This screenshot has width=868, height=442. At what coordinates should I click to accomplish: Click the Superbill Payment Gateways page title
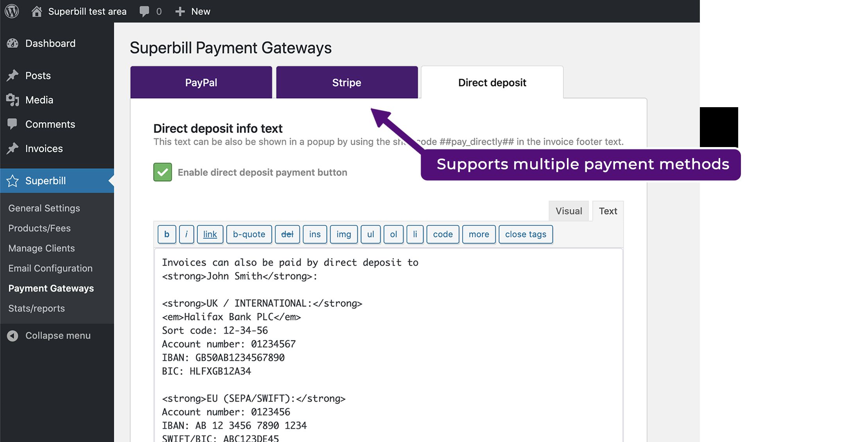tap(231, 48)
